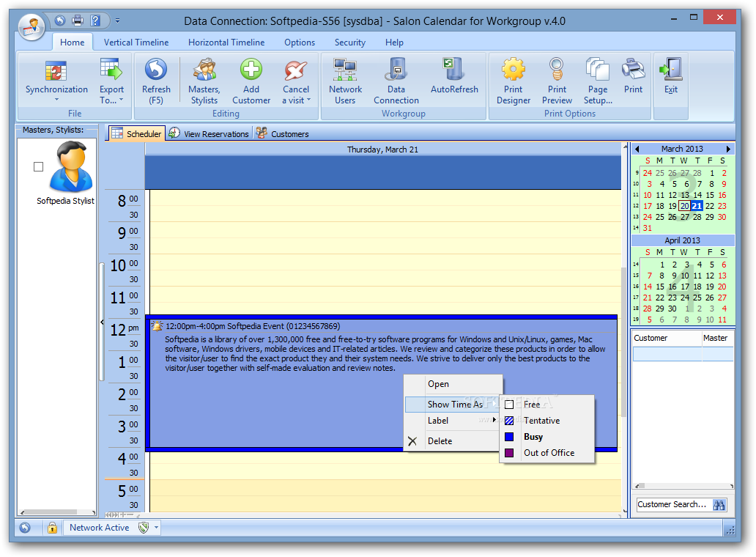The height and width of the screenshot is (557, 756).
Task: Select Show Time As menu item
Action: [x=453, y=405]
